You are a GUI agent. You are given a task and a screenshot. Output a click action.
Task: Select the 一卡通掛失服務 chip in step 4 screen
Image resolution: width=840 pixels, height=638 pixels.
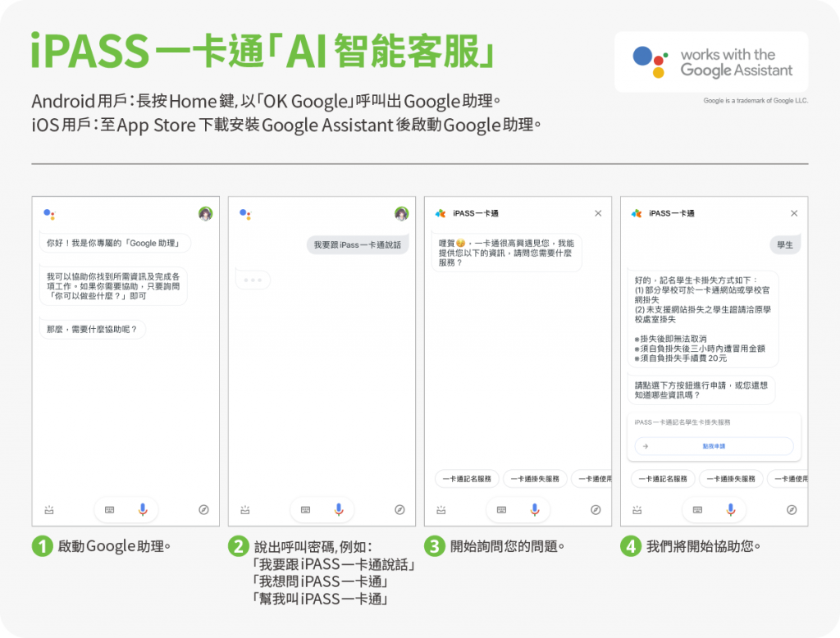click(x=731, y=479)
